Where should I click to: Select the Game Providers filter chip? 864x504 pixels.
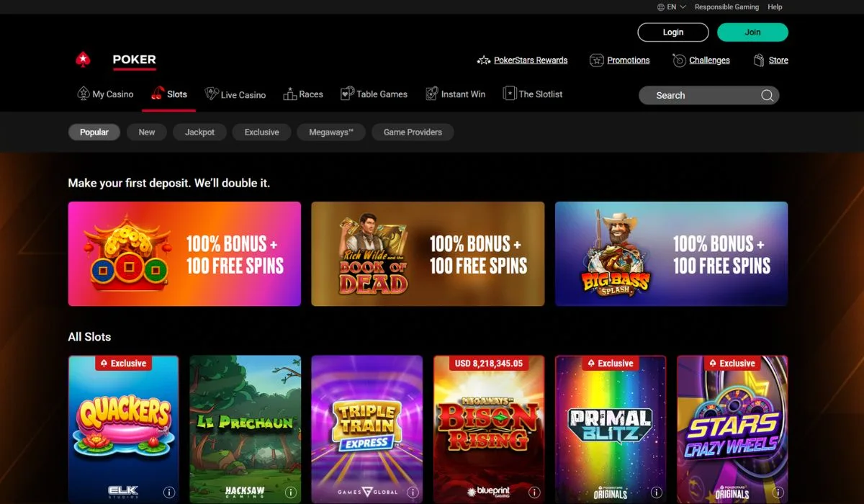(413, 132)
